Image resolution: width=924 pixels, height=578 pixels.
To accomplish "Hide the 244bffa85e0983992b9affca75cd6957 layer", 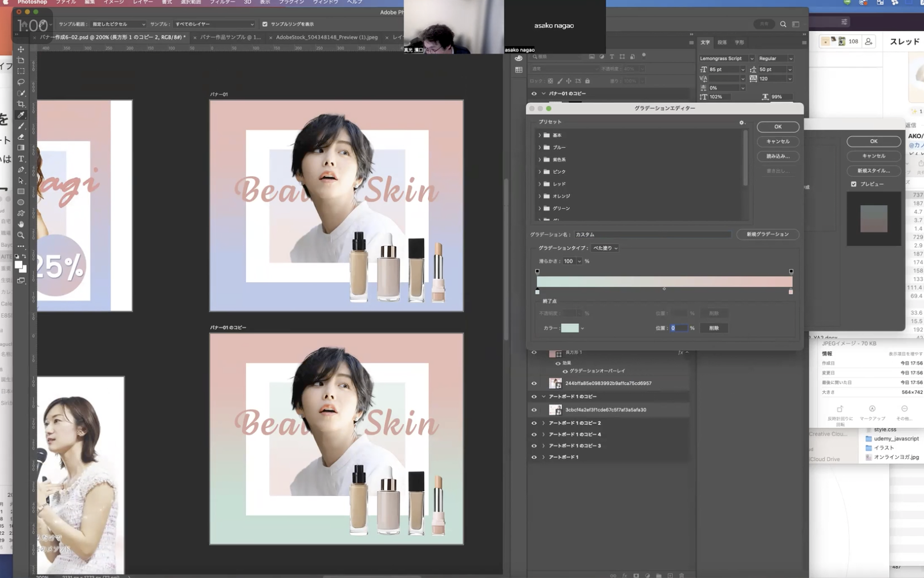I will coord(534,383).
